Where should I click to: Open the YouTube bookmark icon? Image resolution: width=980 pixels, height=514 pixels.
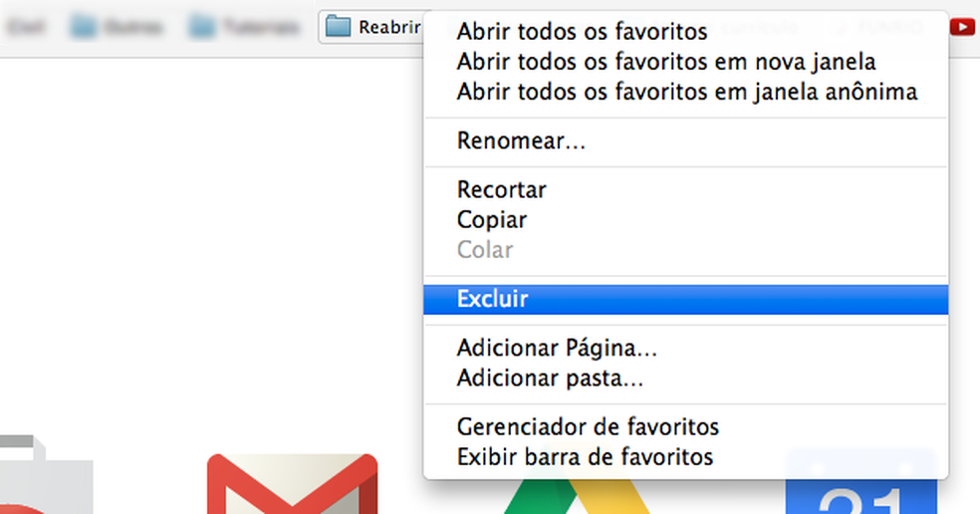pos(962,27)
